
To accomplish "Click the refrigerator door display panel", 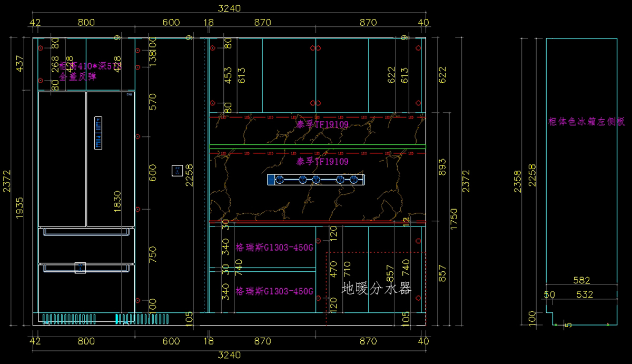I will pos(98,133).
